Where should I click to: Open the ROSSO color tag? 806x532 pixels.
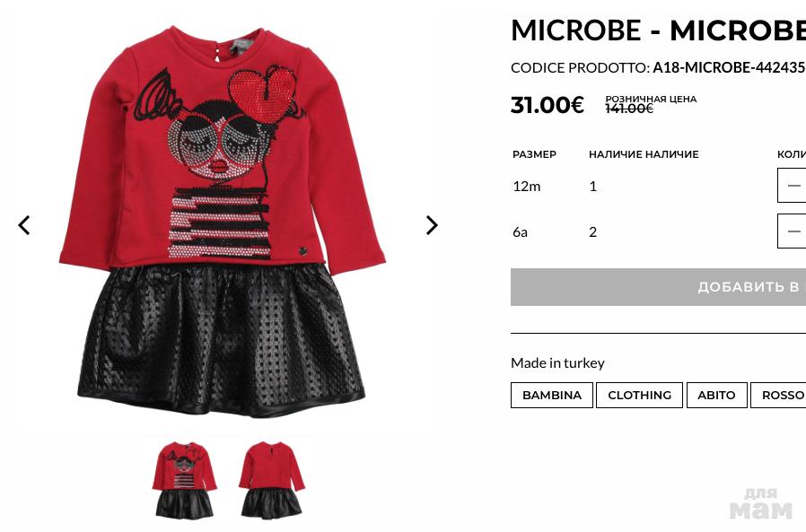click(779, 396)
